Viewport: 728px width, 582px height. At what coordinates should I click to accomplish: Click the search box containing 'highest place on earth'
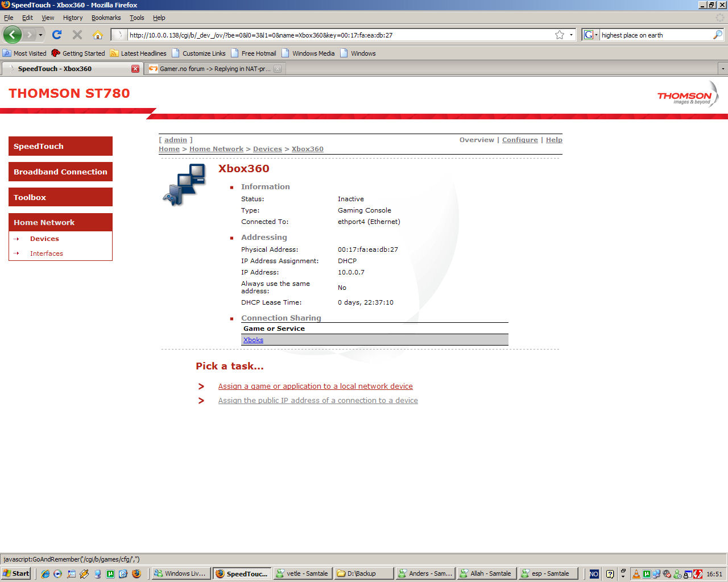[655, 35]
